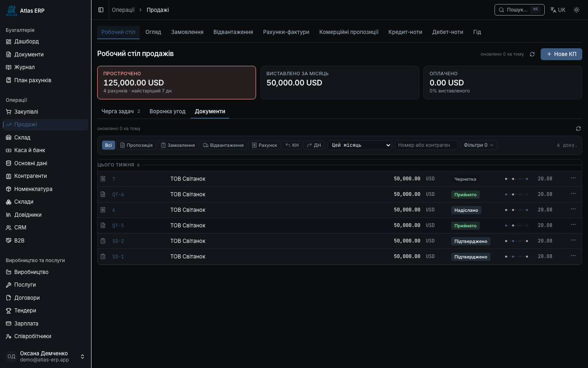Filter documents by Рахунок
This screenshot has height=368, width=588.
tap(264, 145)
